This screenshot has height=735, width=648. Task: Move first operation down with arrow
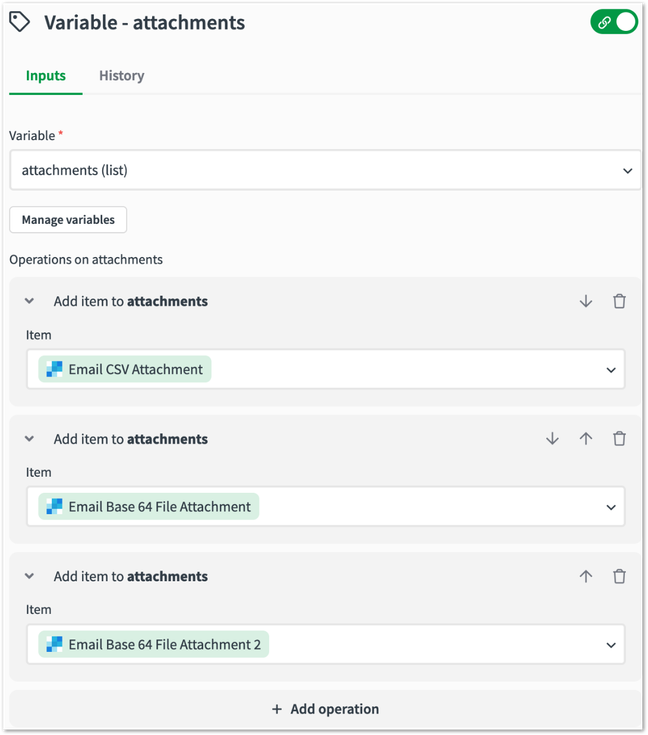pos(586,301)
